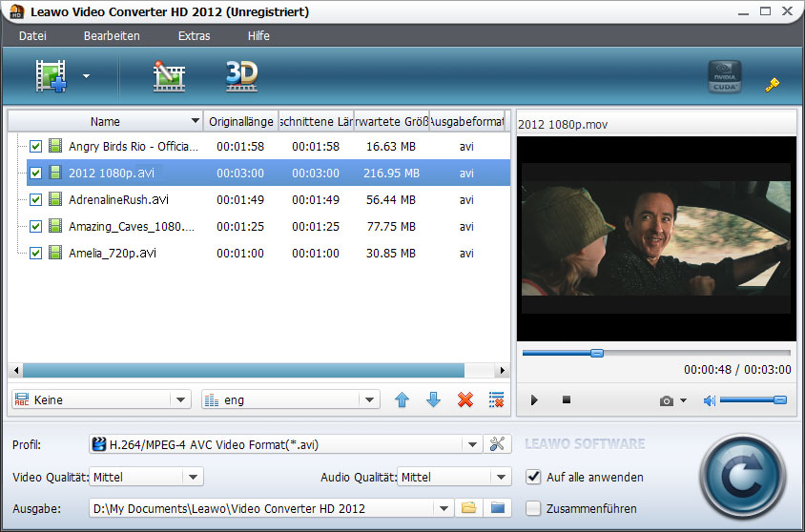The image size is (805, 532).
Task: Start conversion with the big Convert button
Action: coord(743,477)
